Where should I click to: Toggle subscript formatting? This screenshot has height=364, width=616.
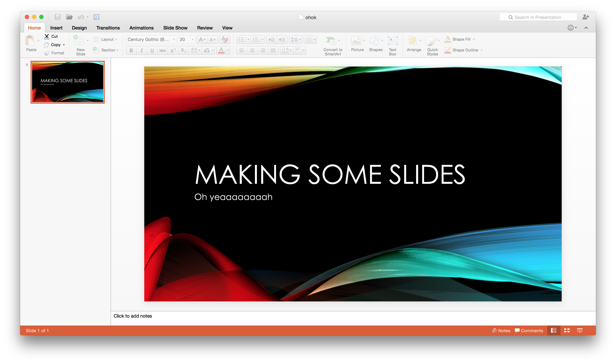coord(184,51)
